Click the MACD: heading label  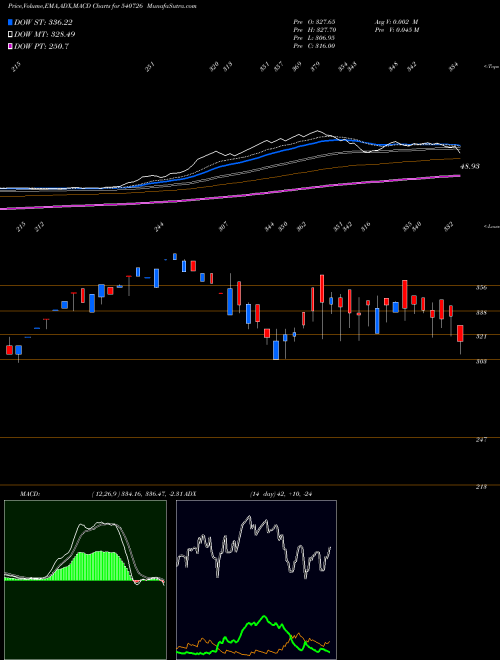pyautogui.click(x=30, y=494)
